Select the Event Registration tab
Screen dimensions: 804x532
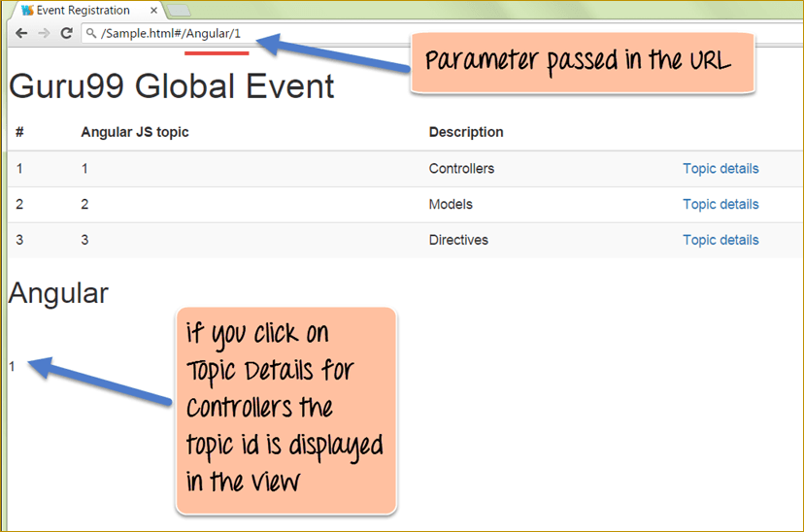(x=83, y=11)
